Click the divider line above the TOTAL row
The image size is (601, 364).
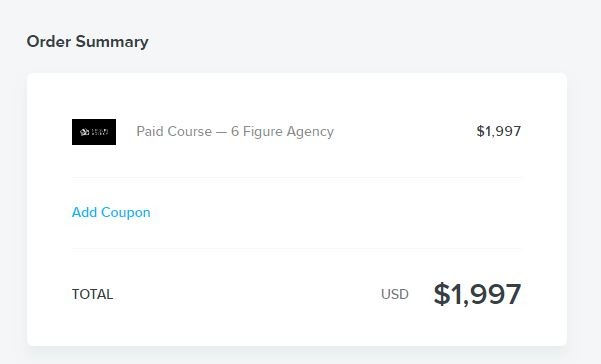pos(296,248)
